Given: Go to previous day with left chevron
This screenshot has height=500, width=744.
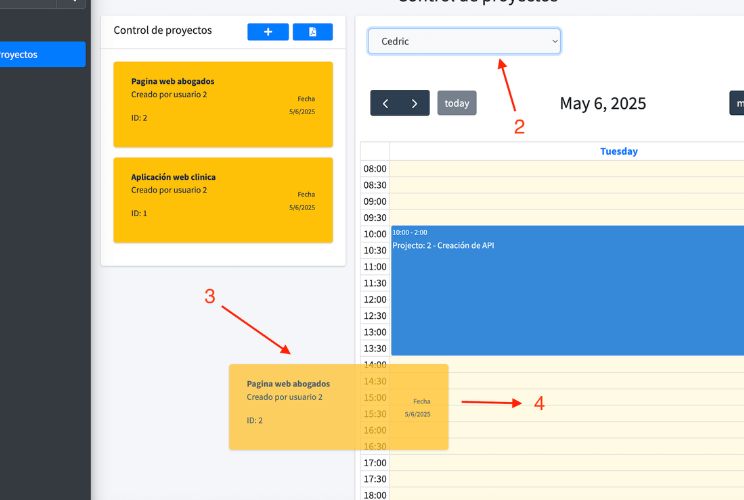Looking at the screenshot, I should coord(385,103).
